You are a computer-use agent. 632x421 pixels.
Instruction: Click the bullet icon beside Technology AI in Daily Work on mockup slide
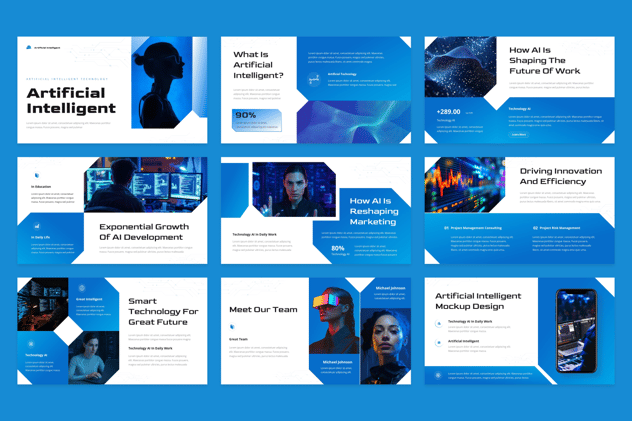[439, 322]
